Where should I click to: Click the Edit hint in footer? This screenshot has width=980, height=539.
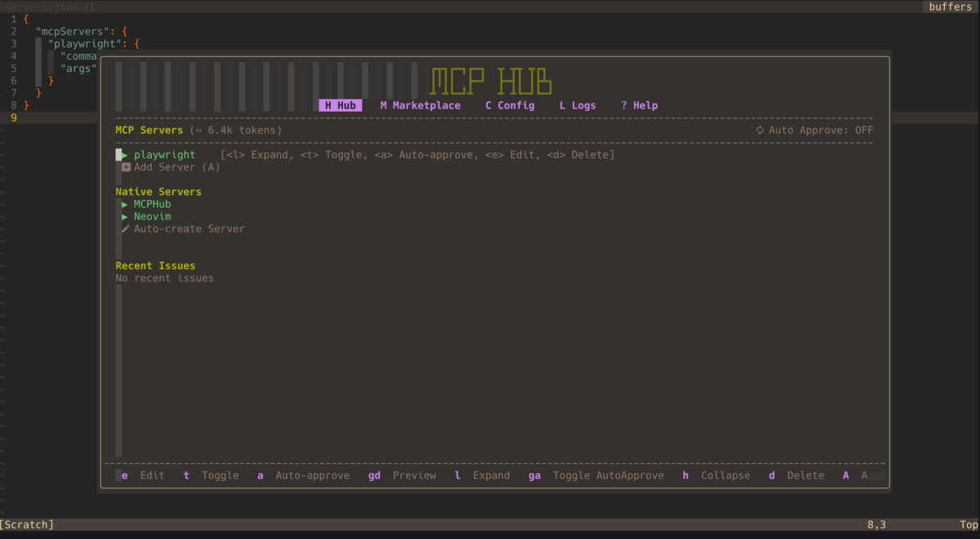[143, 475]
